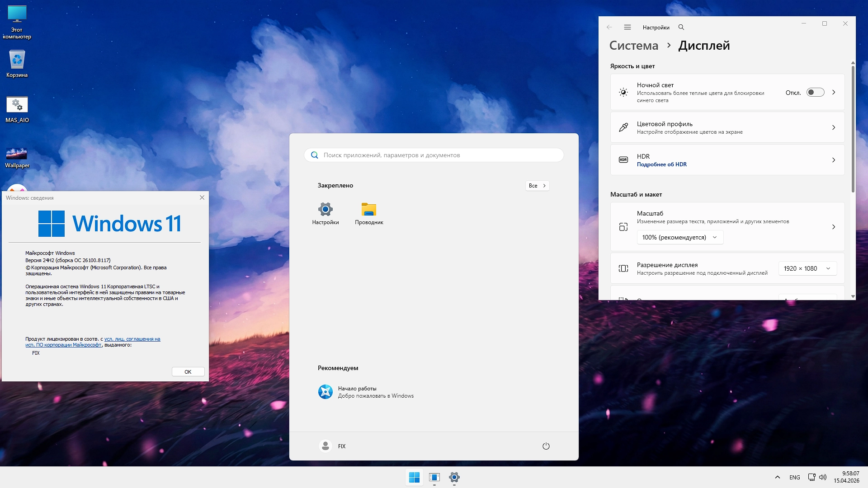The image size is (868, 488).
Task: Click the power button in Start menu
Action: click(x=546, y=446)
